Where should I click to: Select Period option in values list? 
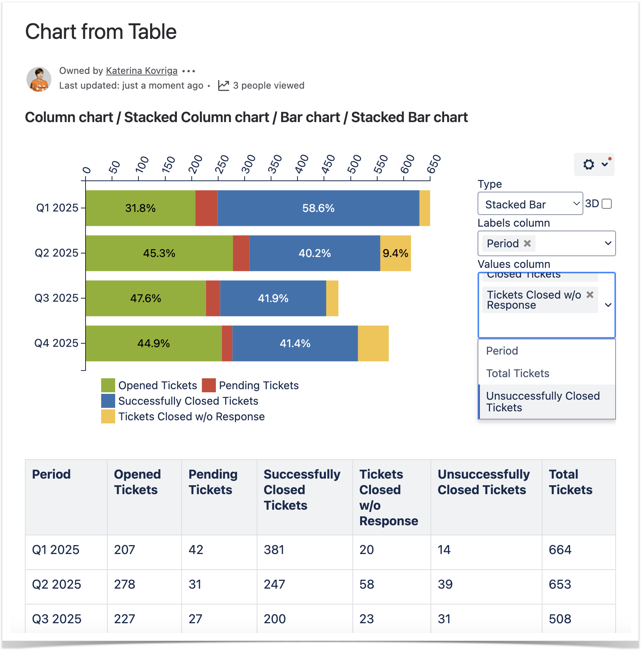[502, 351]
